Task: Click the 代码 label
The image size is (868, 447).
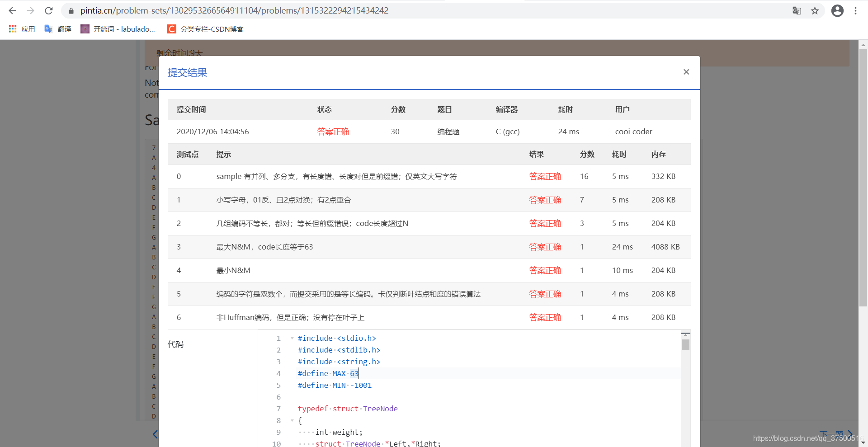Action: 175,344
